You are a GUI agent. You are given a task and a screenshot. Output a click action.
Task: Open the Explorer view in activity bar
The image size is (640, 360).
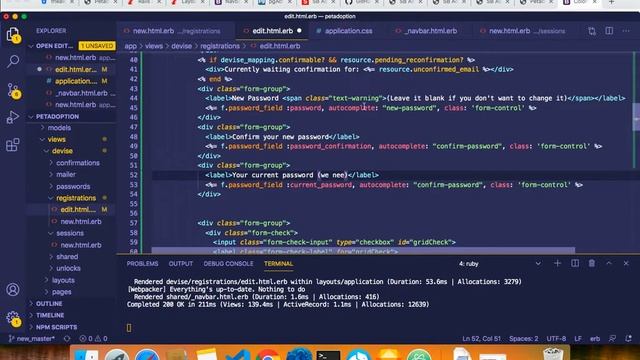(13, 34)
